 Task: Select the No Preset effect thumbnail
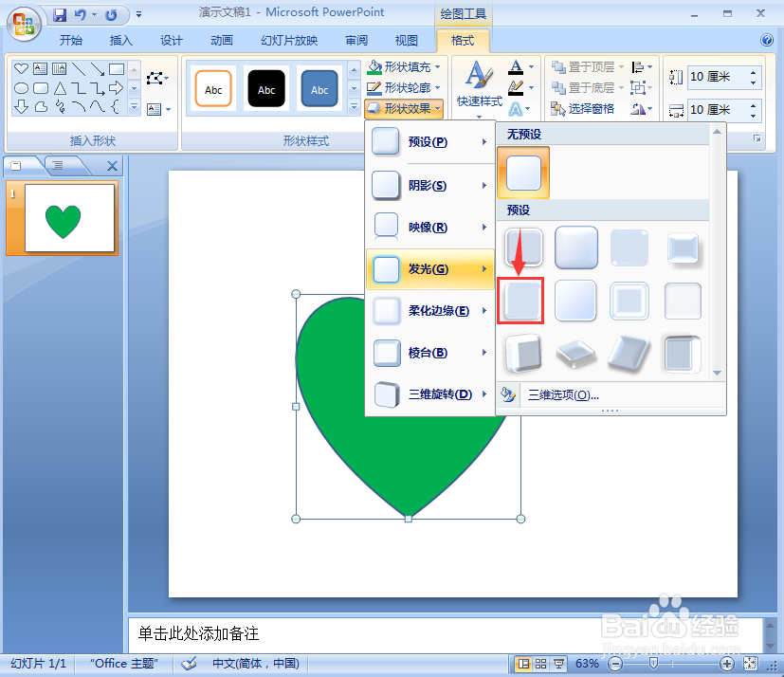pyautogui.click(x=523, y=173)
